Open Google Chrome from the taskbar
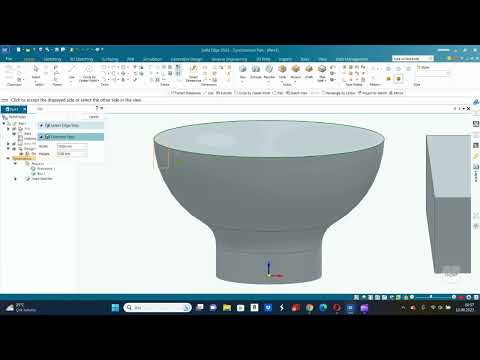 309,307
